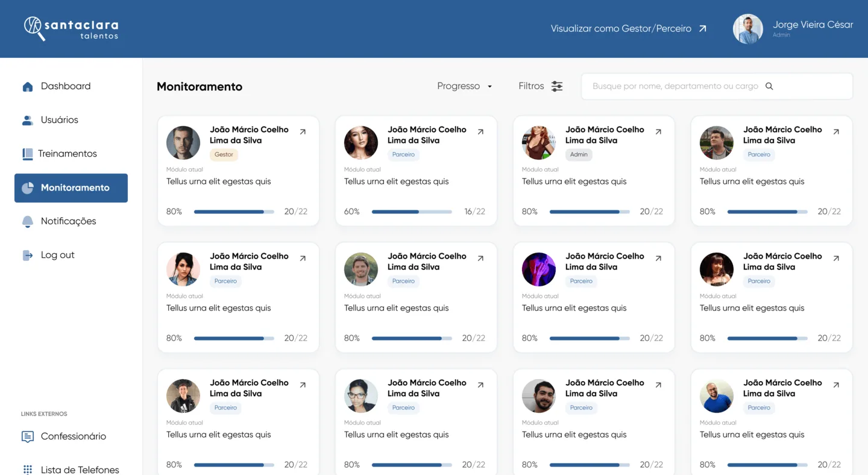This screenshot has width=868, height=475.
Task: Focus the search by name input field
Action: 675,86
